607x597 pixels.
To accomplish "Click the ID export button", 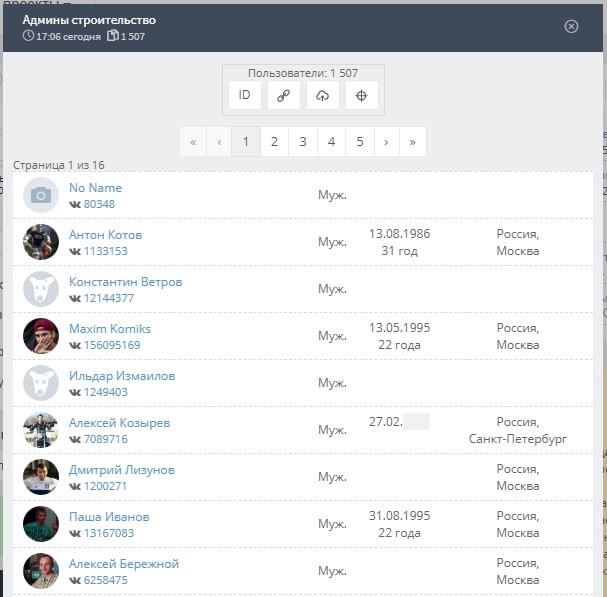I will [x=245, y=95].
